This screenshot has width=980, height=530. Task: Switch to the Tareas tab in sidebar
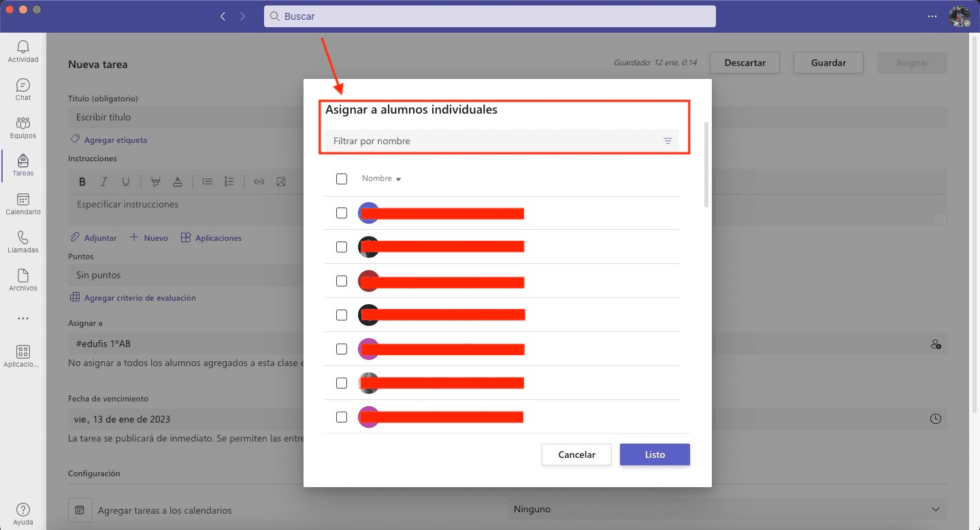point(23,165)
